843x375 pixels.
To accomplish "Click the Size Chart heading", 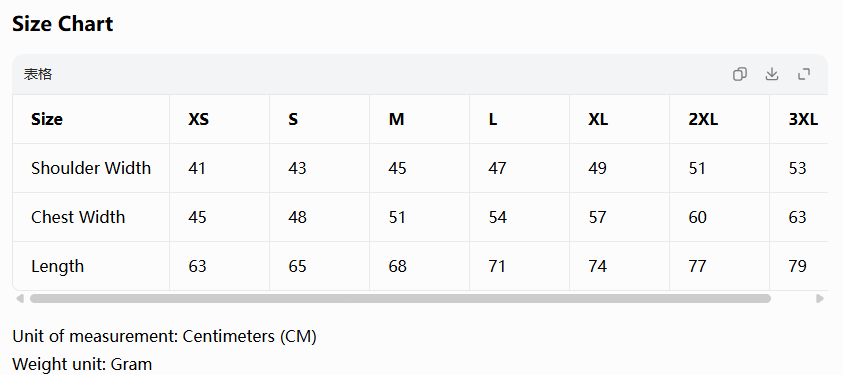I will pyautogui.click(x=63, y=24).
